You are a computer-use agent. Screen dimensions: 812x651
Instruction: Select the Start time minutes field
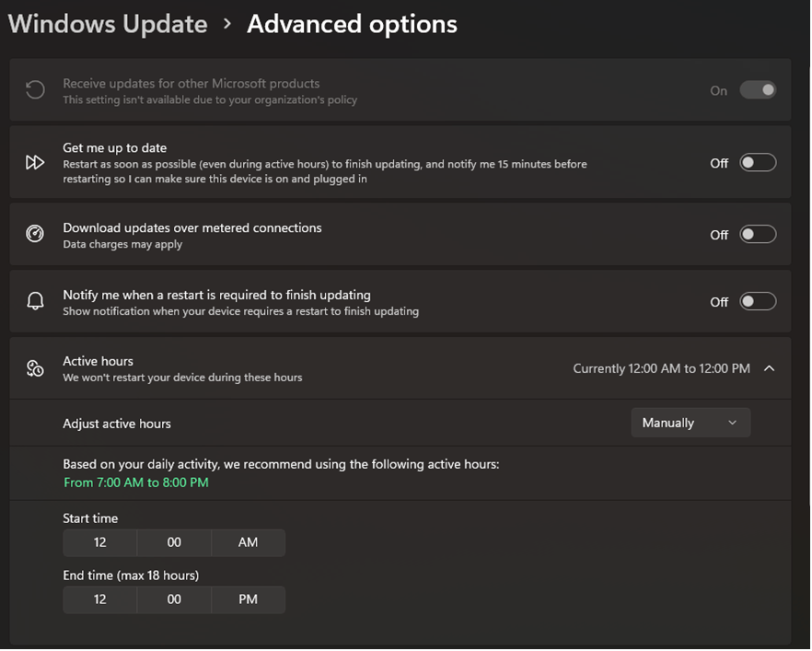coord(174,542)
